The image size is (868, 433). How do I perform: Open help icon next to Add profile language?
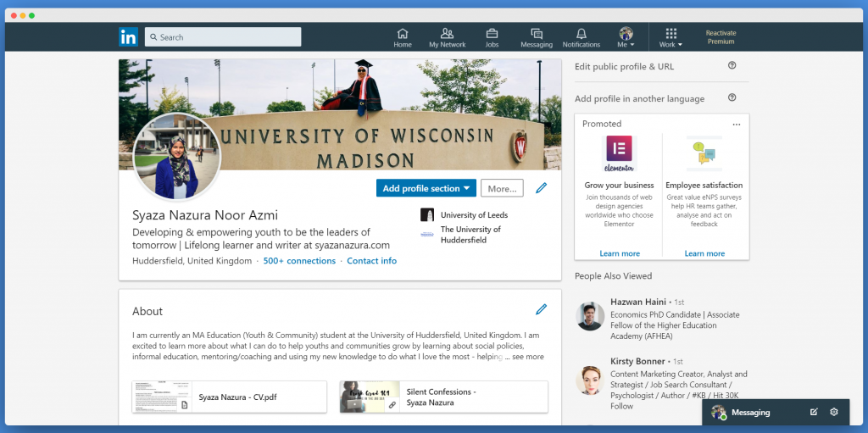coord(732,97)
